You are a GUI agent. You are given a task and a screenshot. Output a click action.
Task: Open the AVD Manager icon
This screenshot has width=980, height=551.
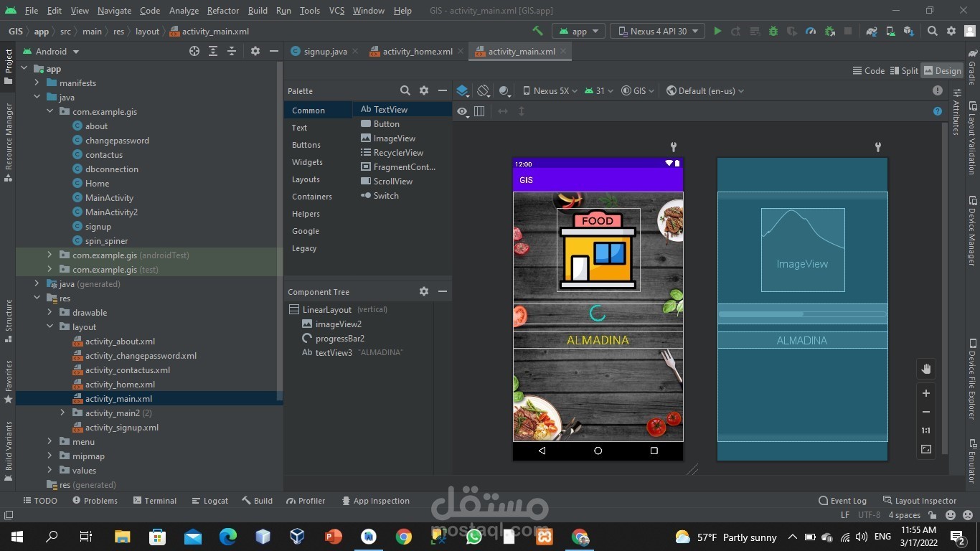[890, 31]
